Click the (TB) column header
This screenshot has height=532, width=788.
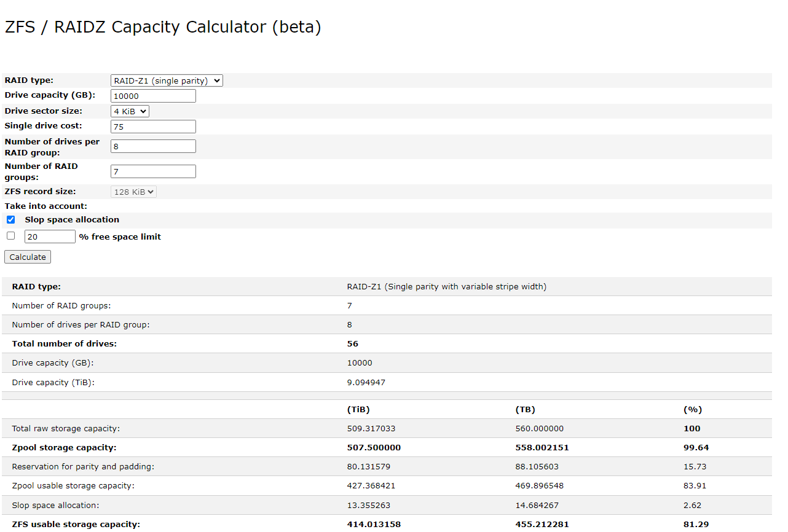tap(525, 409)
